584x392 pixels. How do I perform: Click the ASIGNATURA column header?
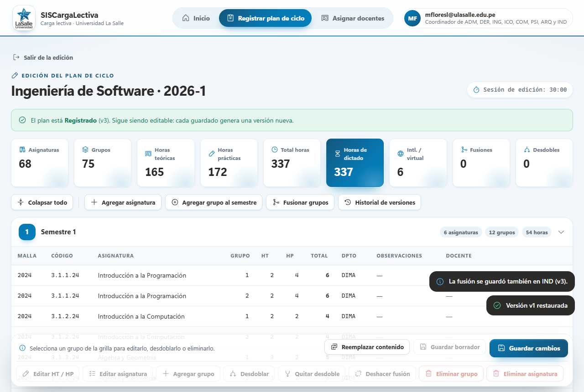point(116,256)
